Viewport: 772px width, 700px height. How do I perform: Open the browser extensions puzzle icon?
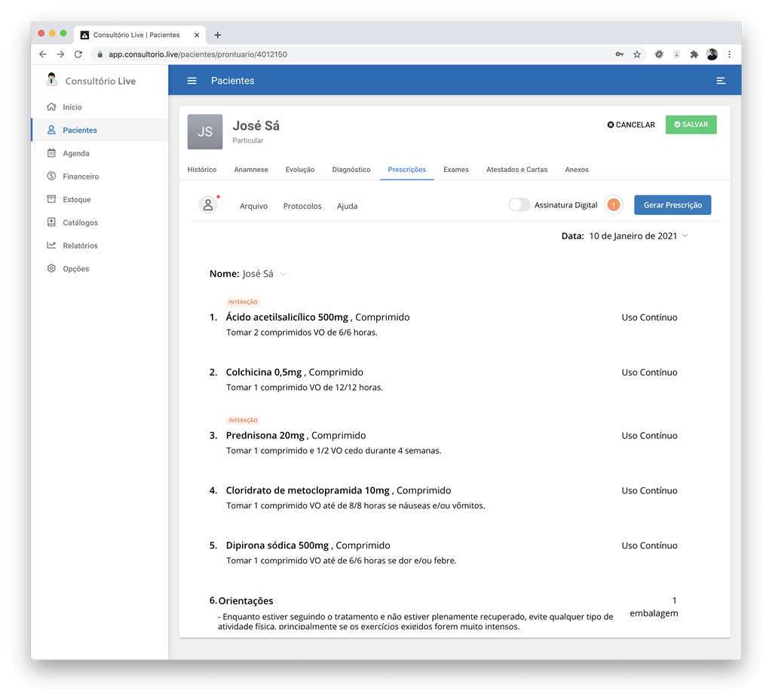click(694, 54)
